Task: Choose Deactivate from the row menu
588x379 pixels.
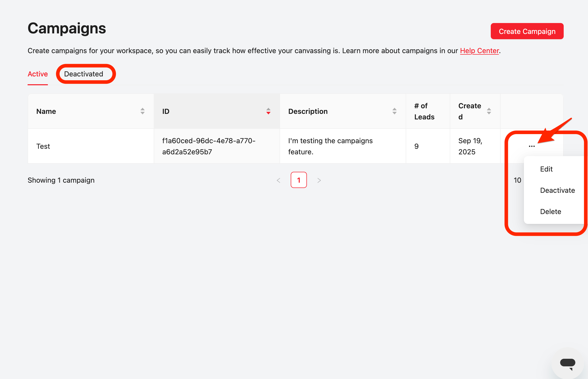Action: tap(557, 190)
